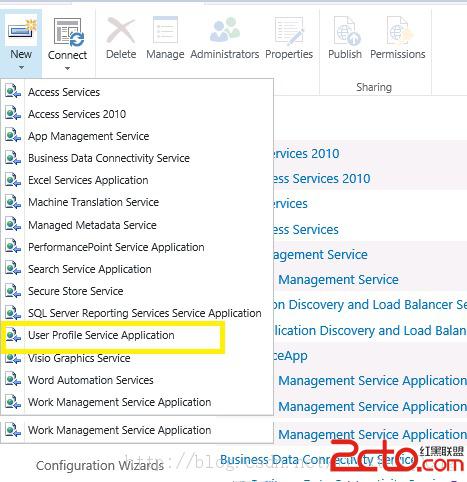
Task: Expand the Connect dropdown arrow
Action: [x=67, y=68]
